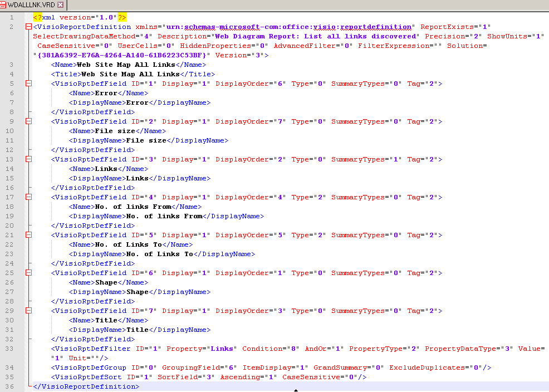Click 'No. of Links To' in Name tag
Viewport: 549px width, 392px height.
point(129,244)
